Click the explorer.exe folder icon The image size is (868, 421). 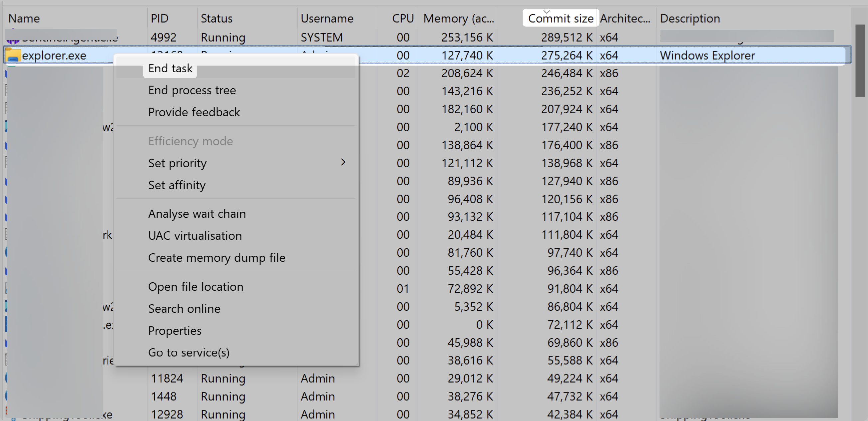(13, 55)
